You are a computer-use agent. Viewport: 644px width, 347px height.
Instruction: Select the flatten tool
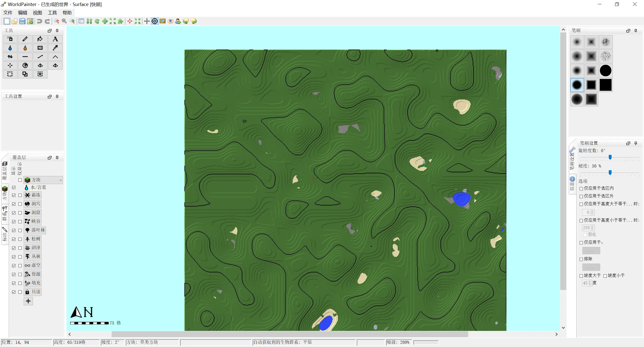pyautogui.click(x=25, y=57)
